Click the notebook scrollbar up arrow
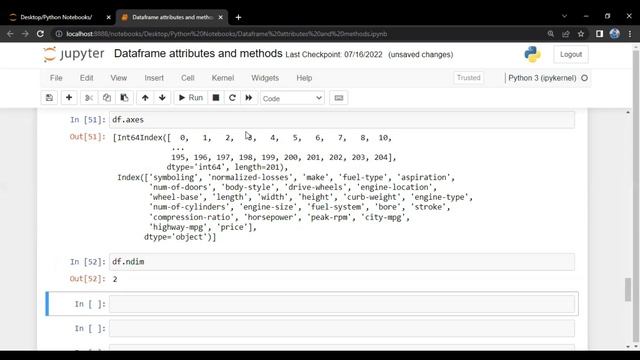640x360 pixels. pos(628,112)
